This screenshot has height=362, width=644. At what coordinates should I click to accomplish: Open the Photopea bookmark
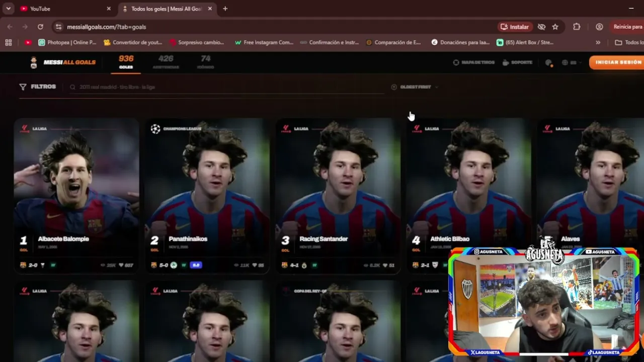coord(67,43)
